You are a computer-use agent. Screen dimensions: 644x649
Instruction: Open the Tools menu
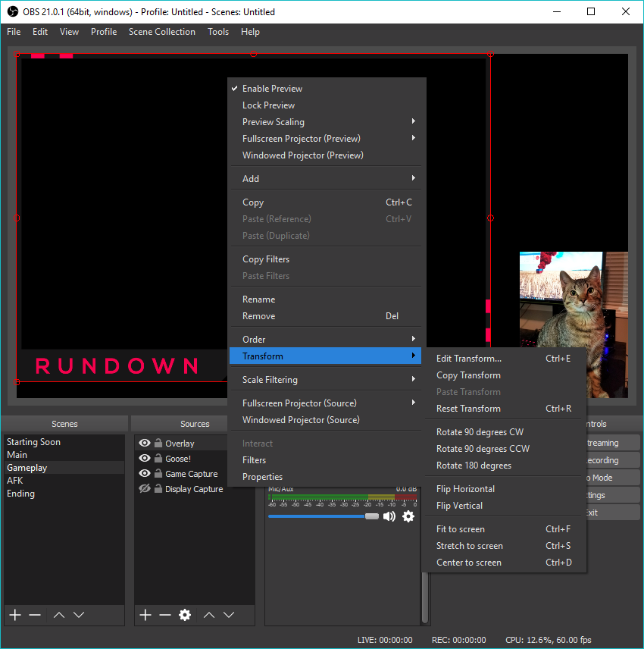pos(218,32)
